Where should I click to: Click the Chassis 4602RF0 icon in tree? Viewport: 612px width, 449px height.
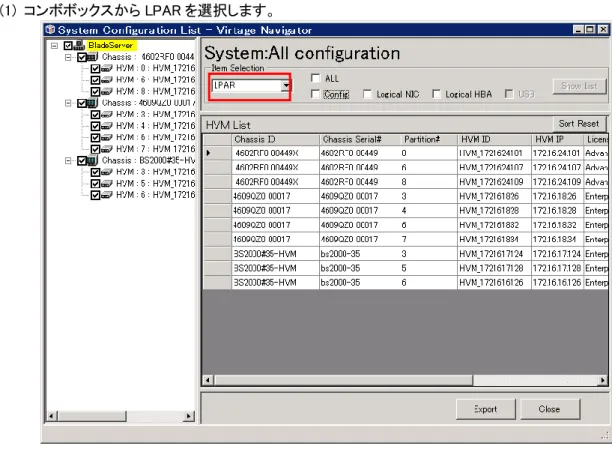[92, 57]
